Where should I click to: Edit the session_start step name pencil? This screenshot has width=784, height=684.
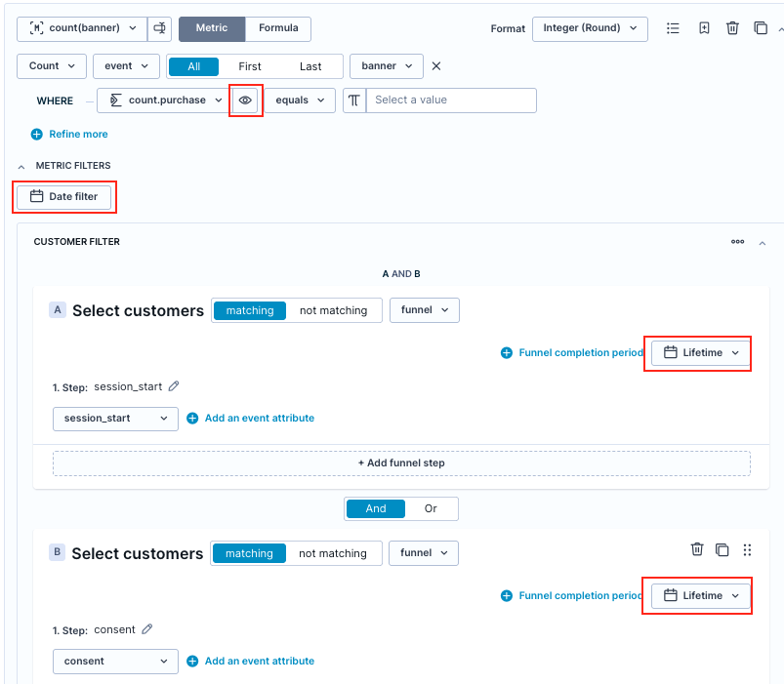174,386
